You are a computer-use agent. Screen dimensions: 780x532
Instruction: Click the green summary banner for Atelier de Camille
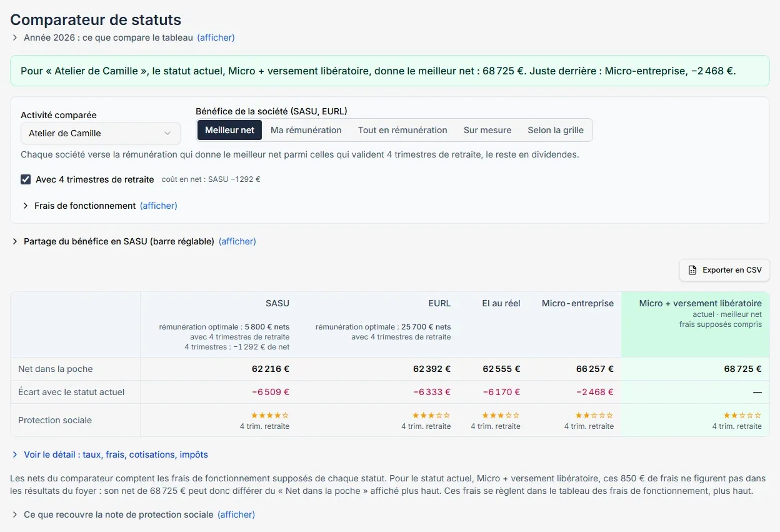pos(390,71)
